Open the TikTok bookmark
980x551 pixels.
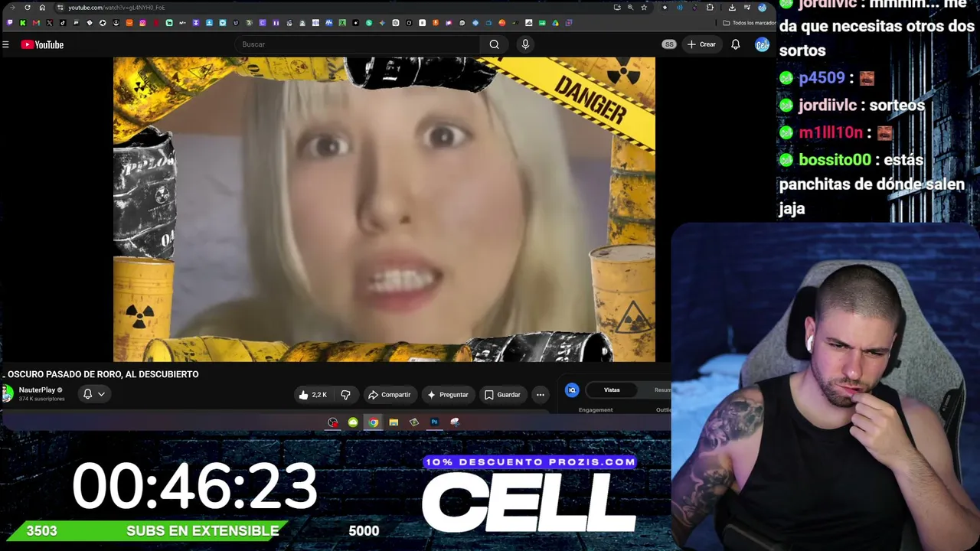click(x=63, y=23)
